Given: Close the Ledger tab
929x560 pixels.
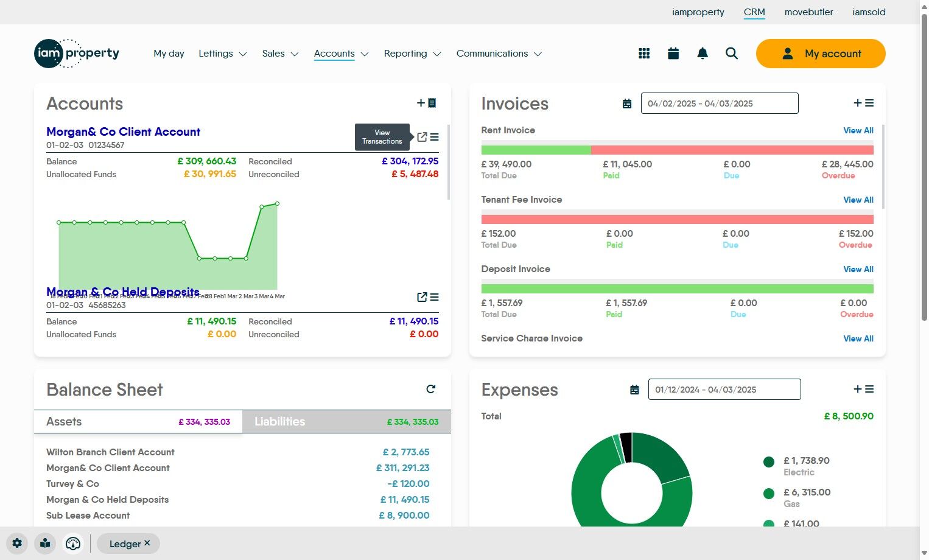Looking at the screenshot, I should (x=147, y=543).
